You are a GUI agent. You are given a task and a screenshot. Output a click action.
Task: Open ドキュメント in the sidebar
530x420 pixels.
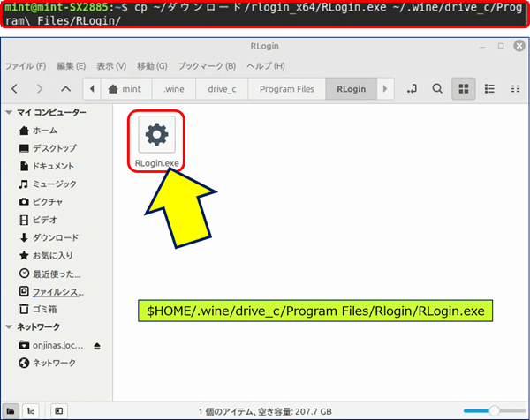pos(46,166)
